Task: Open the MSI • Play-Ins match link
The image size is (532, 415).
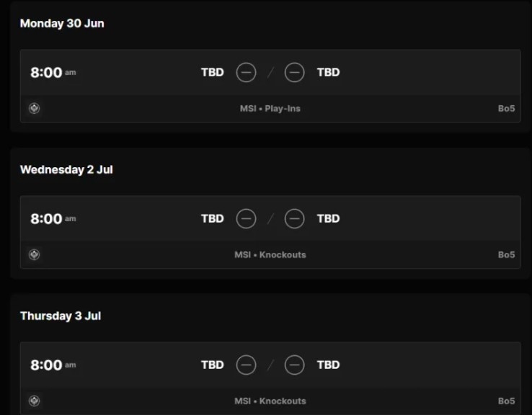Action: tap(270, 109)
